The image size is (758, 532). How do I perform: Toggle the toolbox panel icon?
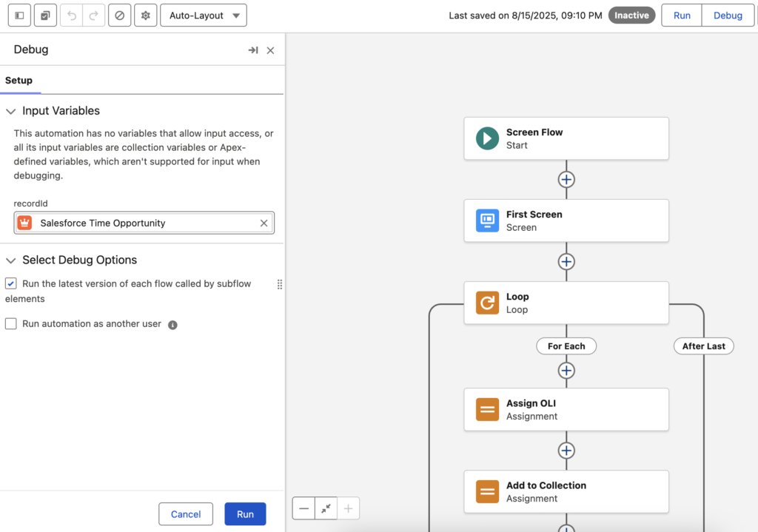coord(19,16)
